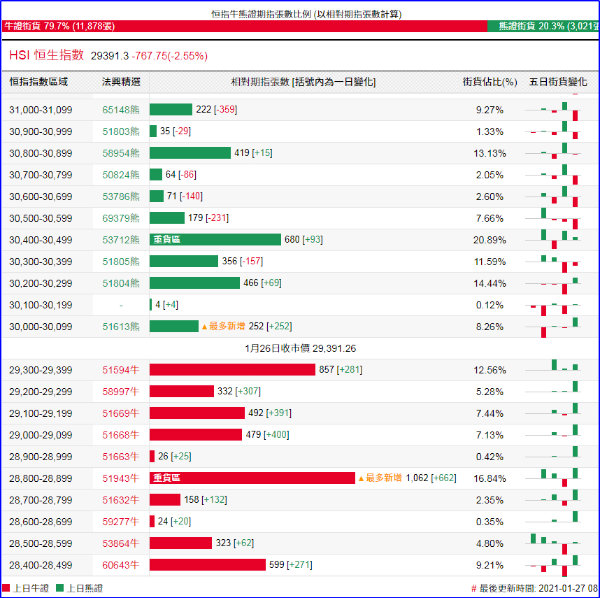Open the 60643牛 warrant link

click(x=121, y=565)
